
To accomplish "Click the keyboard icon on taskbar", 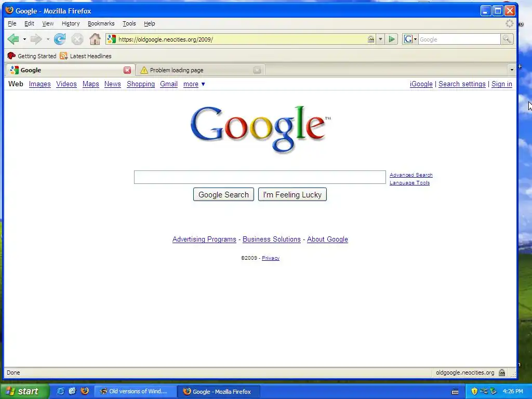I will tap(455, 392).
